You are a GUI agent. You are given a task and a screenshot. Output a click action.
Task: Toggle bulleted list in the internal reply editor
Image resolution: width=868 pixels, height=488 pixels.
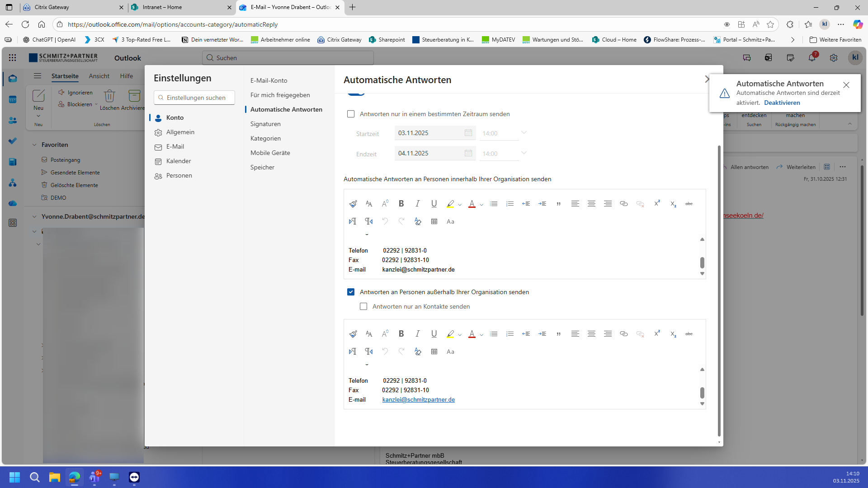[x=494, y=204]
